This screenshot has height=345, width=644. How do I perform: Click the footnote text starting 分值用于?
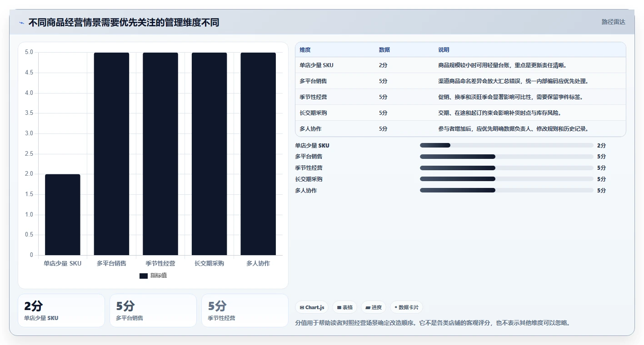432,323
